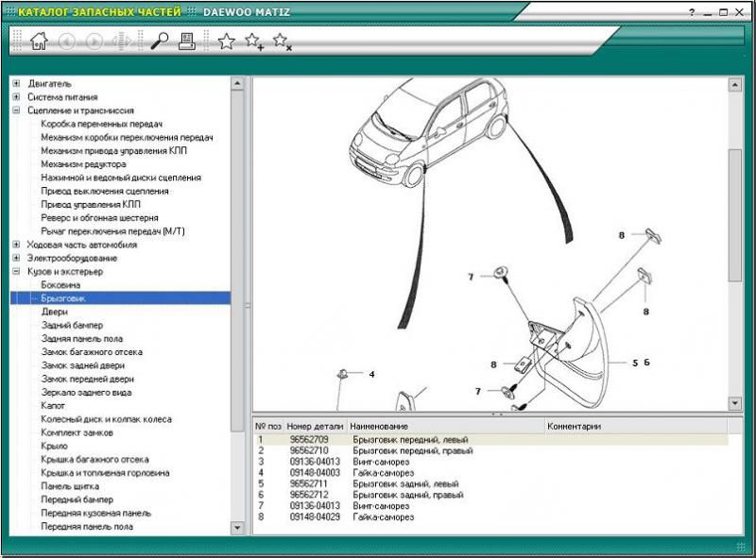This screenshot has width=756, height=558.
Task: Open favorites with the plain star icon
Action: (x=227, y=41)
